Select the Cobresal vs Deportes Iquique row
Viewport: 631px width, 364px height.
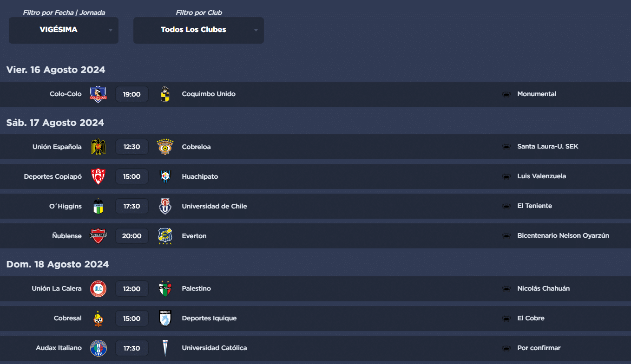click(x=315, y=318)
